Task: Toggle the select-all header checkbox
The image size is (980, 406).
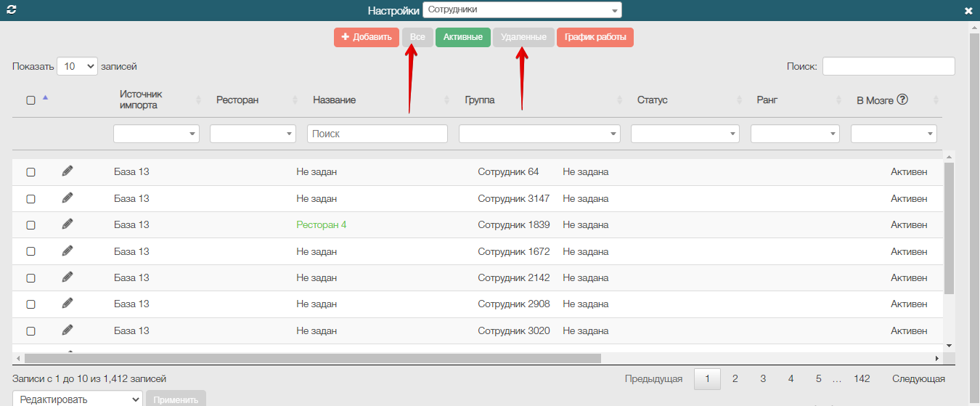Action: 30,100
